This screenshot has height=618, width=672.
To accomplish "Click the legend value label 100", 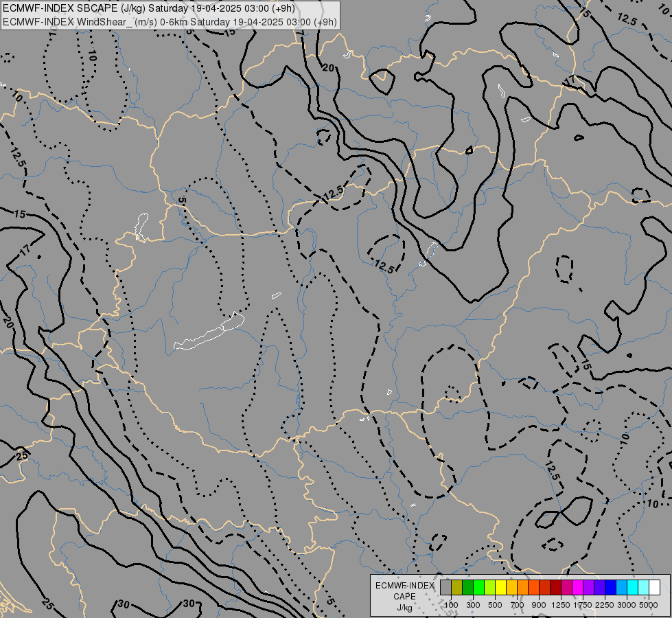I will 451,605.
